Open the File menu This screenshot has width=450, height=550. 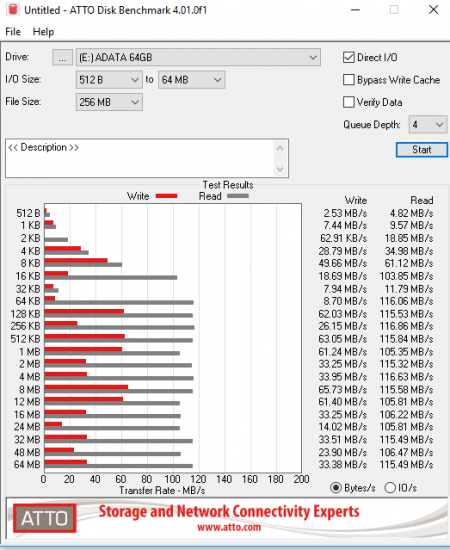click(13, 32)
